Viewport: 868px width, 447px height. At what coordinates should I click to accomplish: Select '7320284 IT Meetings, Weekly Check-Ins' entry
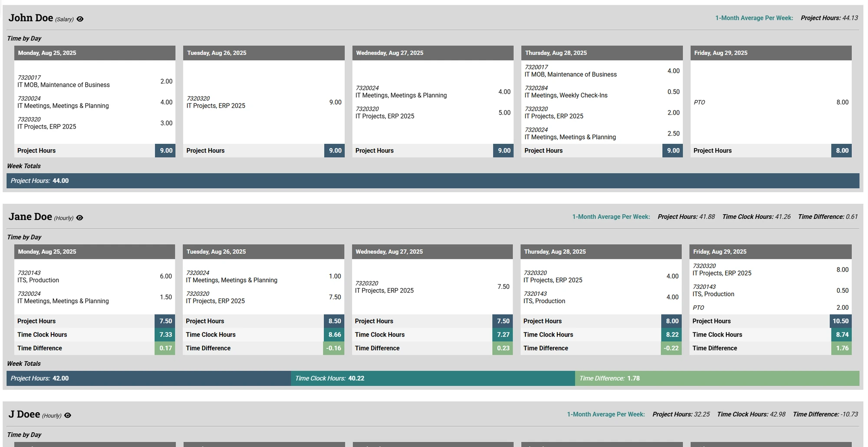tap(602, 92)
